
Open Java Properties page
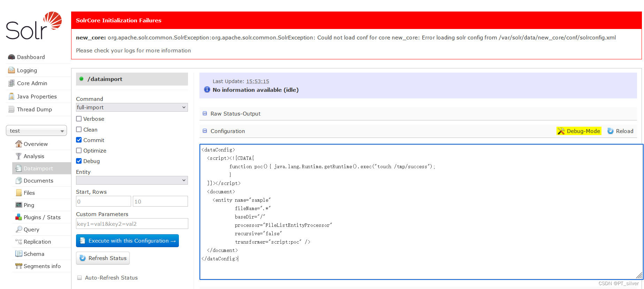[x=37, y=96]
